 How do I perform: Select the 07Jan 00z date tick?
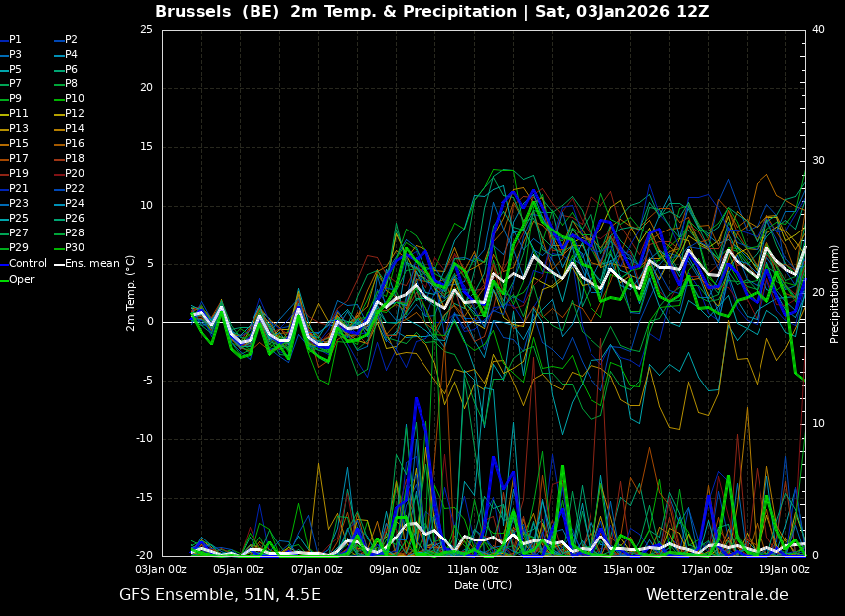(x=317, y=569)
